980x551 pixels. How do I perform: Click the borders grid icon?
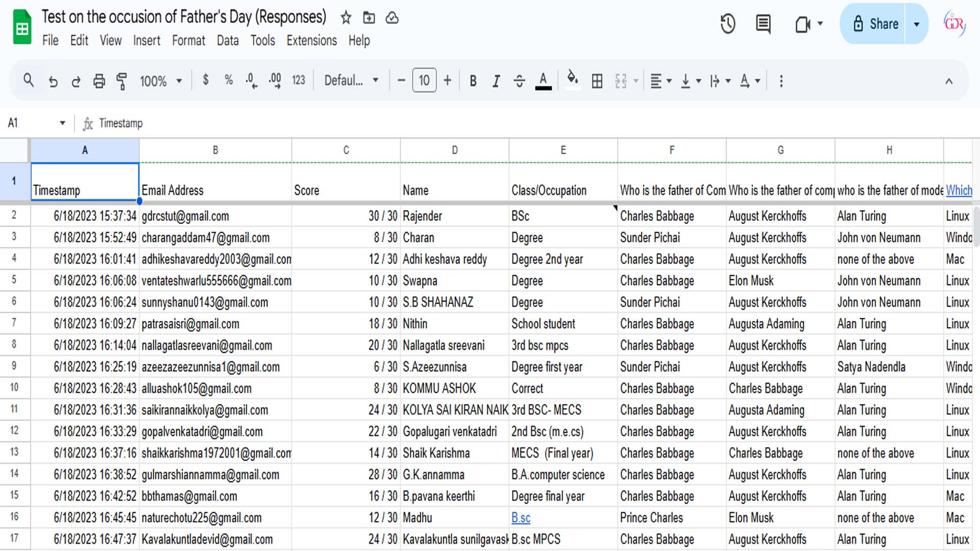[x=597, y=81]
